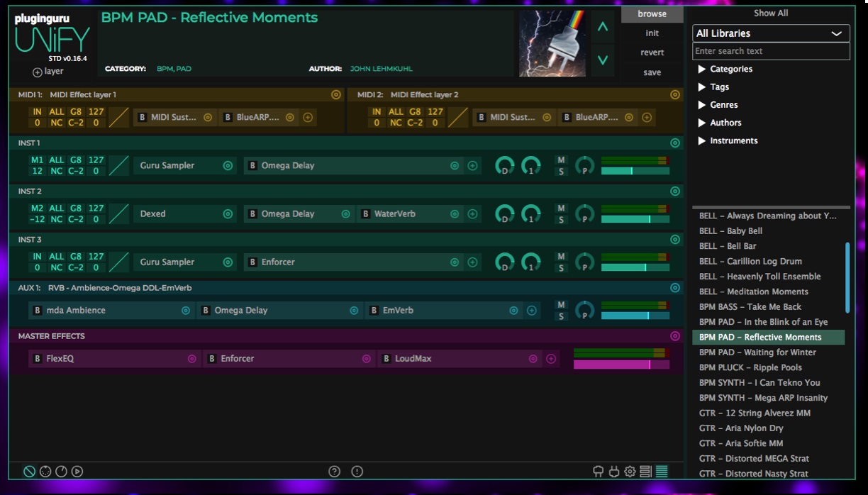Click the plug icon in the footer
The width and height of the screenshot is (868, 495).
point(614,471)
